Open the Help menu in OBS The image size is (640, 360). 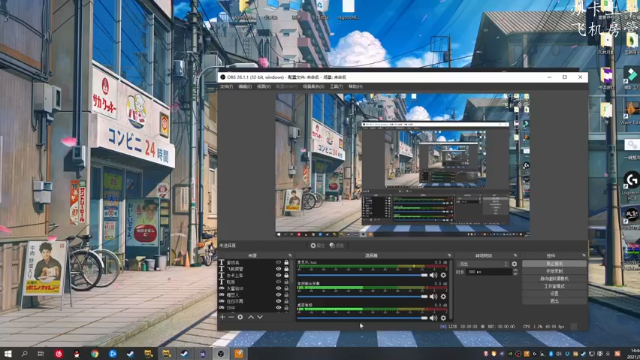pyautogui.click(x=356, y=87)
